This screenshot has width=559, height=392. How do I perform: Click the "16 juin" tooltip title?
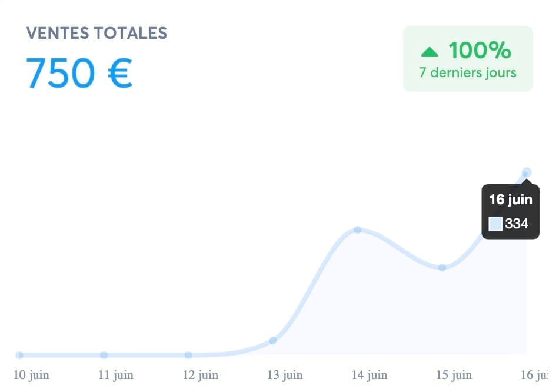point(510,200)
